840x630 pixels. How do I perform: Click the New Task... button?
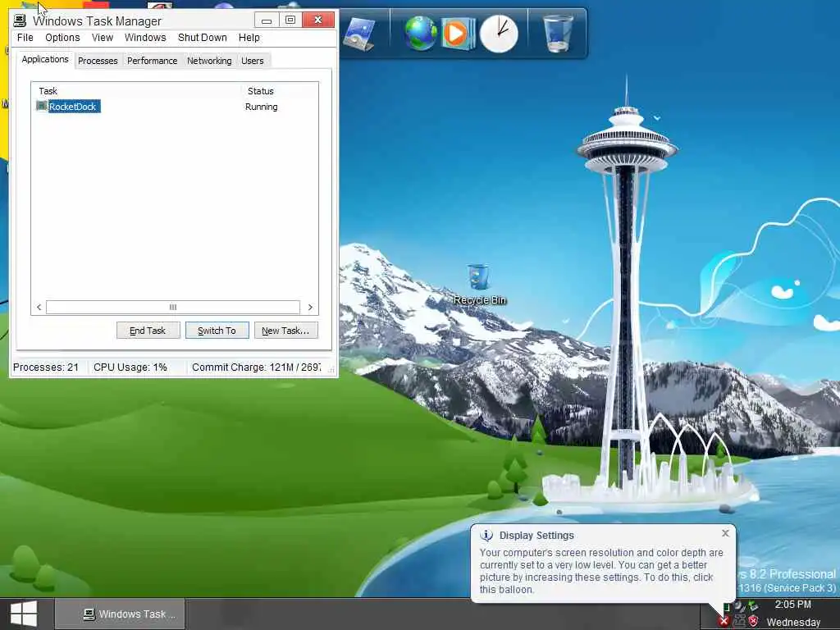285,331
